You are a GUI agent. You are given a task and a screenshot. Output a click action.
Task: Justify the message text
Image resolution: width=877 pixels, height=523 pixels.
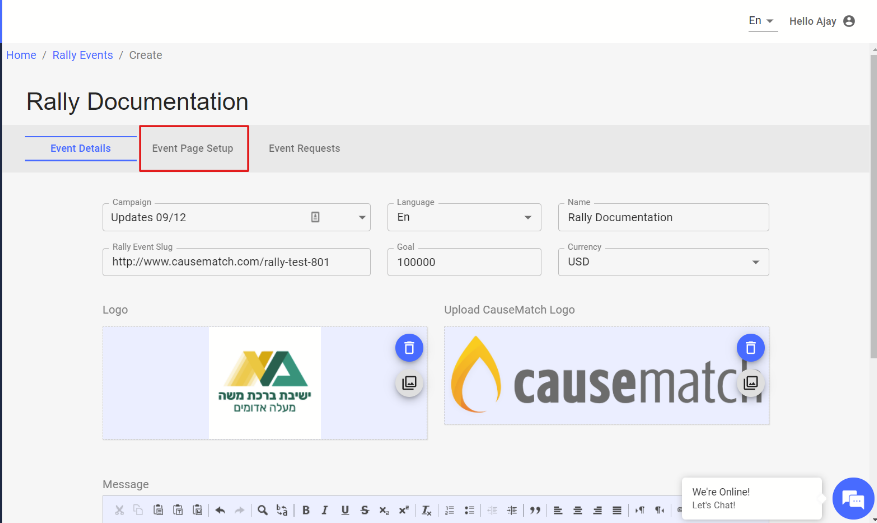pos(617,510)
